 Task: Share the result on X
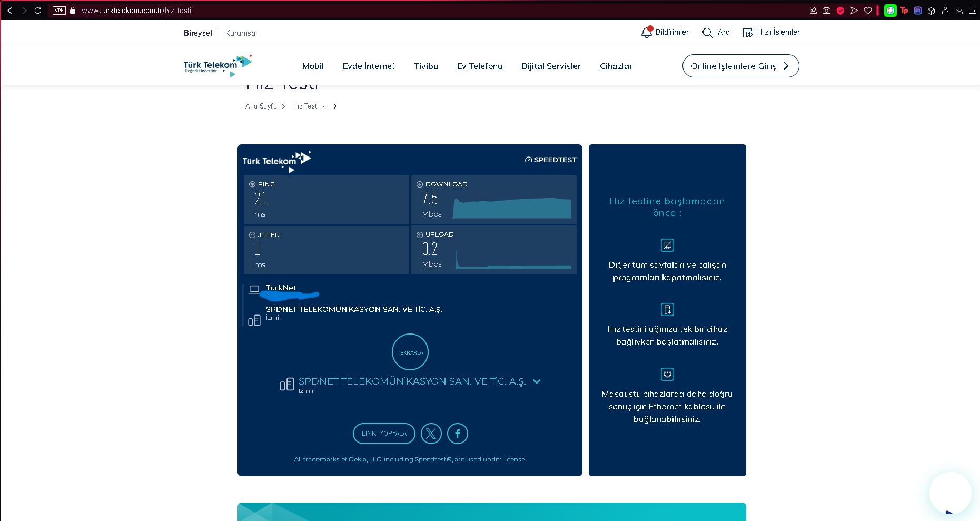431,434
